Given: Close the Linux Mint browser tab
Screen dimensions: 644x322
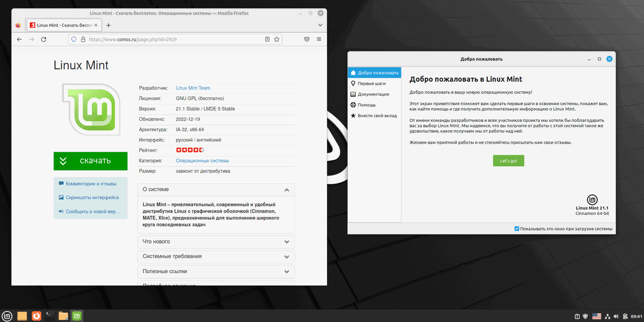Looking at the screenshot, I should pos(96,25).
